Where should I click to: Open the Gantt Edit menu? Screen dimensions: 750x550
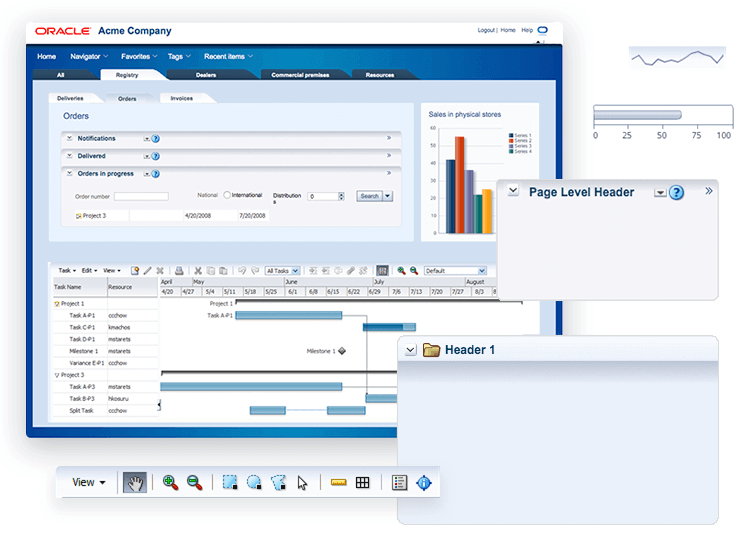[x=89, y=271]
